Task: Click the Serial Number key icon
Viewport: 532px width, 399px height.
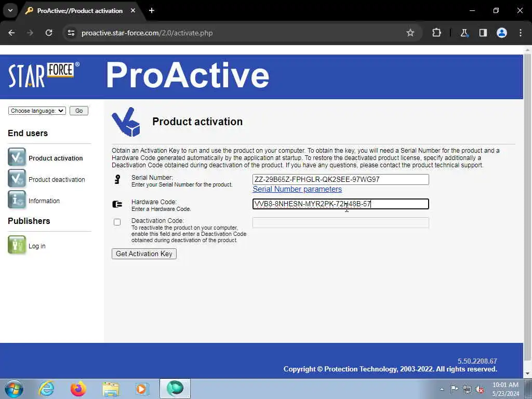Action: (117, 179)
